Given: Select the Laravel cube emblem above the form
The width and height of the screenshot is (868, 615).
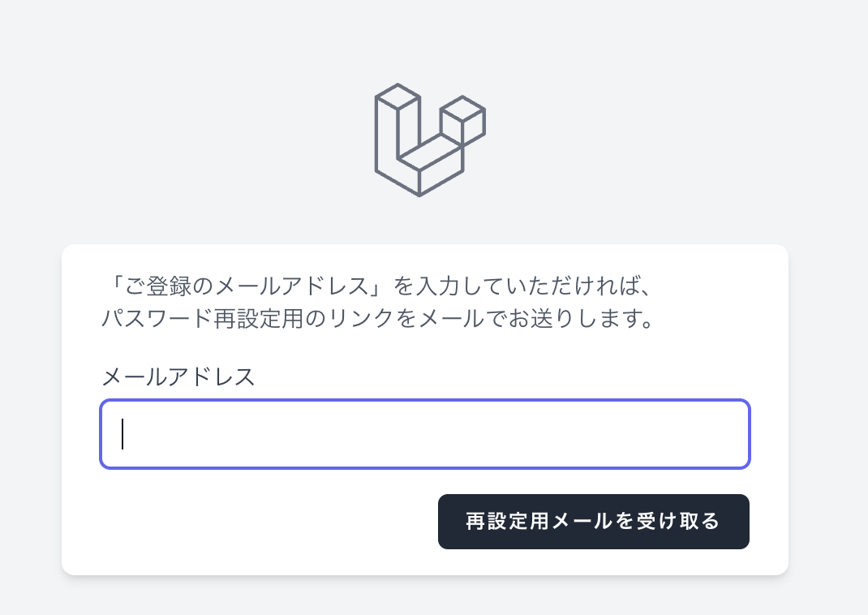Looking at the screenshot, I should [x=429, y=138].
